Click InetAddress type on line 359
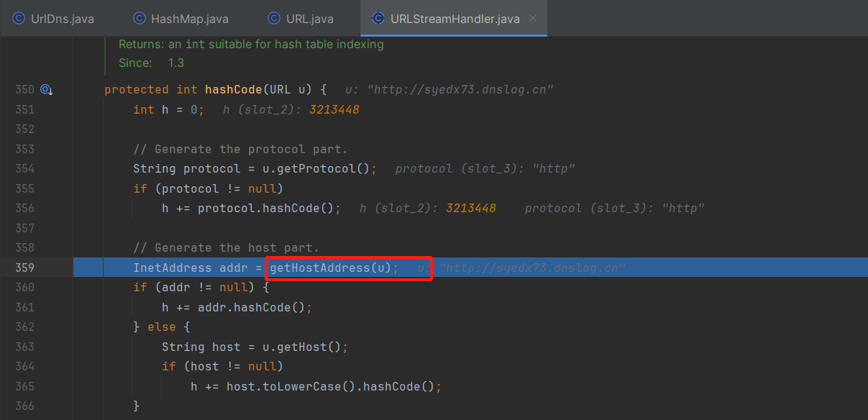 pos(173,268)
